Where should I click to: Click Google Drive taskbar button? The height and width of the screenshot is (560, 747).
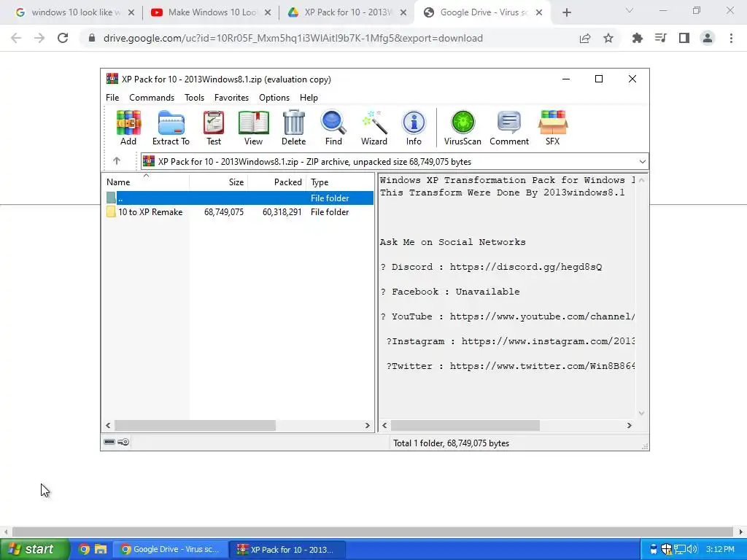[170, 549]
